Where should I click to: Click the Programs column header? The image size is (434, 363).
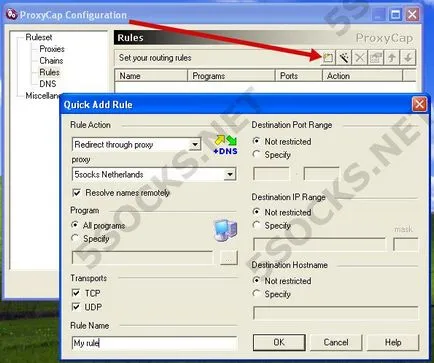[231, 76]
